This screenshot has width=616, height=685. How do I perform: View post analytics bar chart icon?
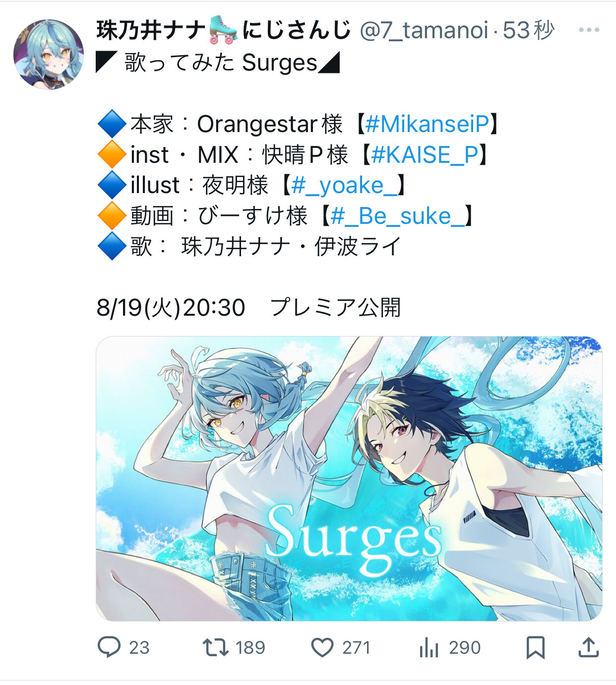(x=429, y=647)
